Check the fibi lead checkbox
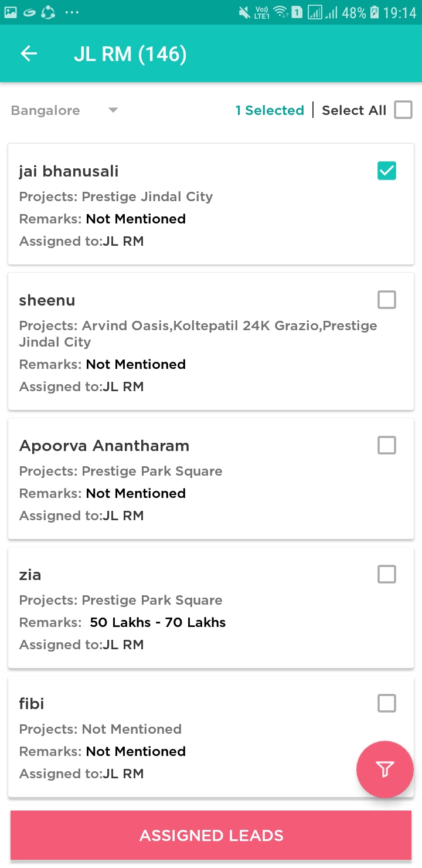 point(387,703)
